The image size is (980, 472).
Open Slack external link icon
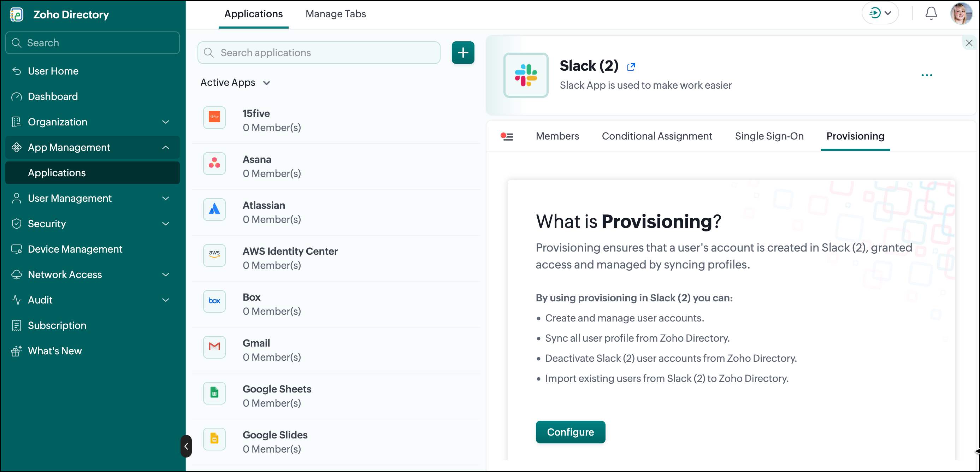[631, 67]
